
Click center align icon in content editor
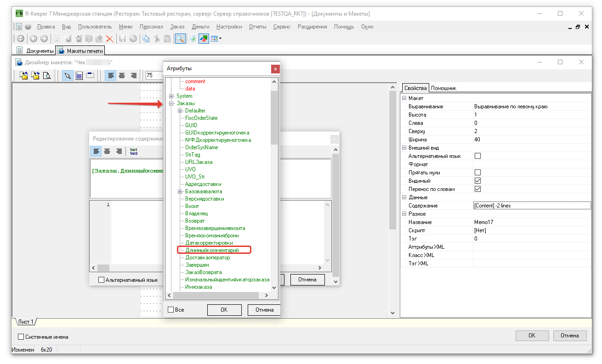pos(108,151)
